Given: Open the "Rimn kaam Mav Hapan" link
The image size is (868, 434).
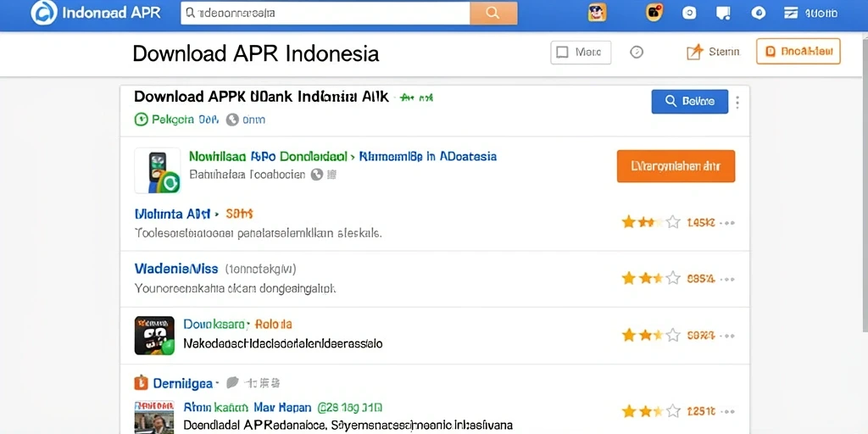Looking at the screenshot, I should coord(247,408).
